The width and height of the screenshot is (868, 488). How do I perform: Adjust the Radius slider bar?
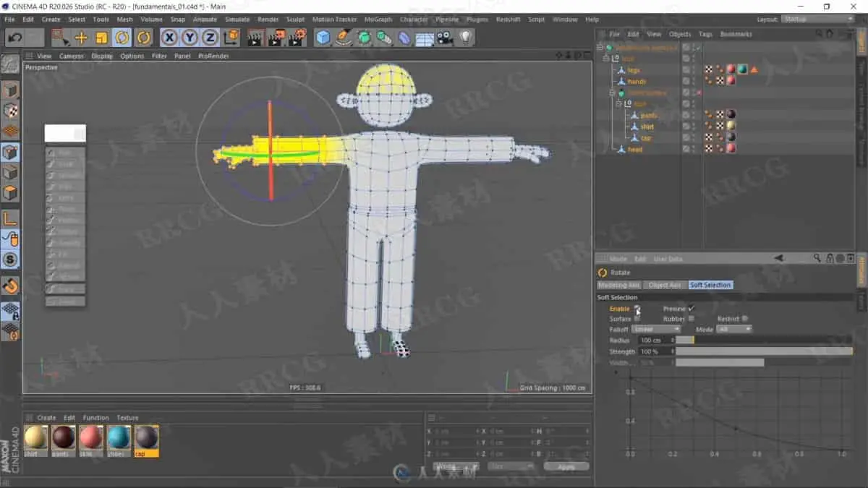pyautogui.click(x=765, y=340)
